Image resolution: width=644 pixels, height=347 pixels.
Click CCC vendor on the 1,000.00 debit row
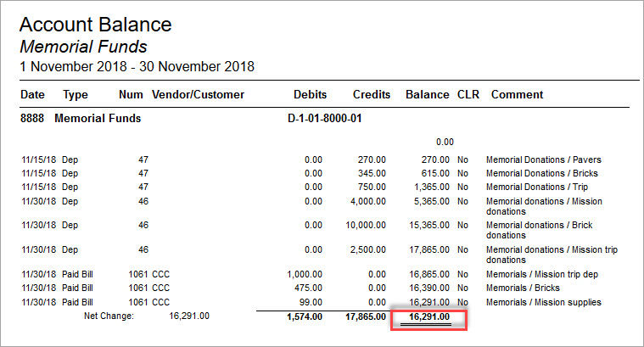point(160,274)
